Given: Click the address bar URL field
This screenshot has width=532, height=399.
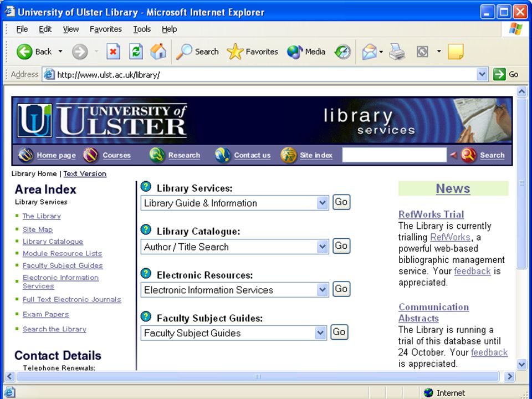Looking at the screenshot, I should (265, 74).
